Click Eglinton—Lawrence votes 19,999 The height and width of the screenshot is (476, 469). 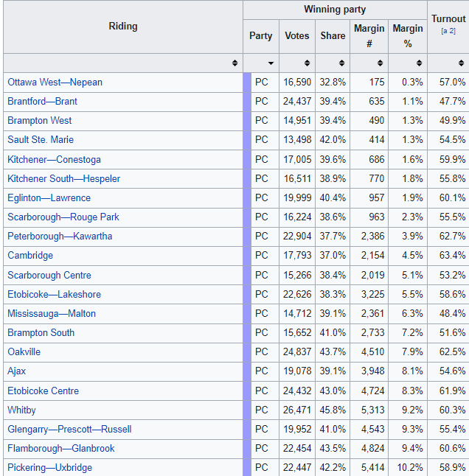[297, 198]
